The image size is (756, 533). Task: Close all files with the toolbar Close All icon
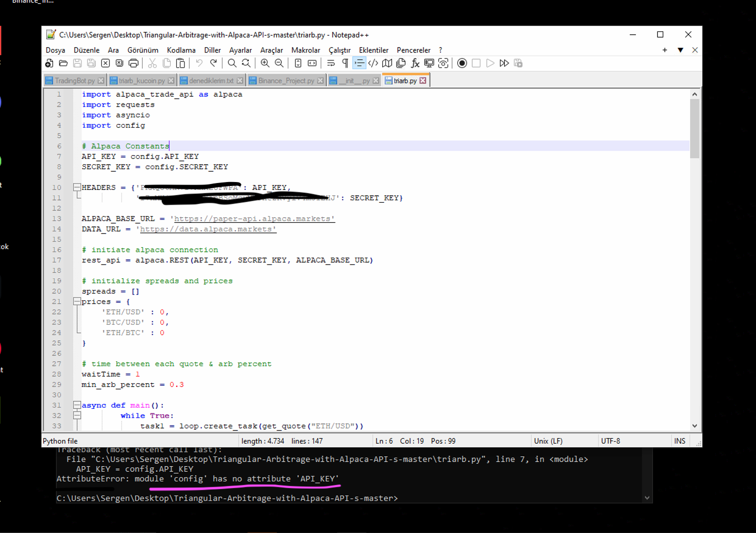point(119,63)
